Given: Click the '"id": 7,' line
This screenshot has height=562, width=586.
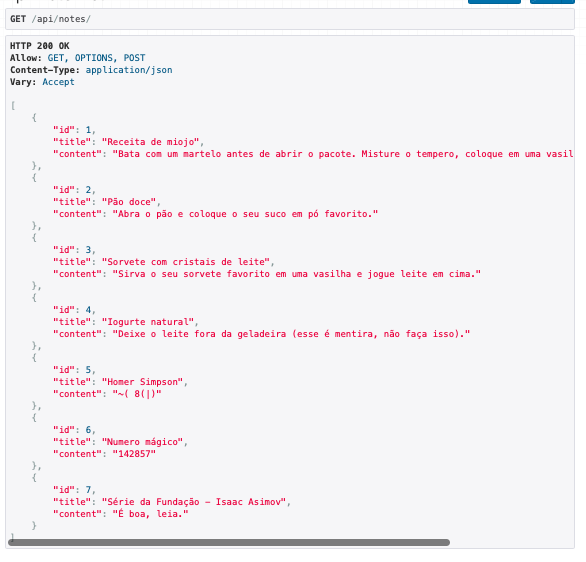Looking at the screenshot, I should pyautogui.click(x=74, y=490).
